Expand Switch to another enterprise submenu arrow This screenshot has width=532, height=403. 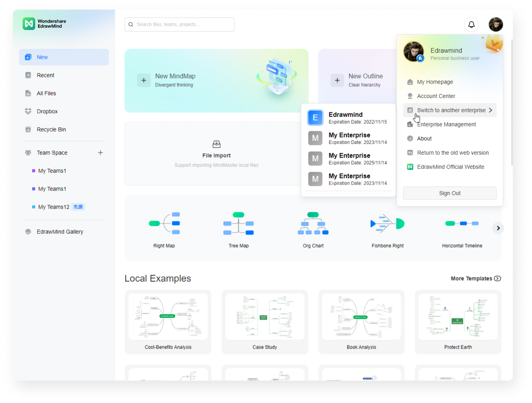pos(490,110)
